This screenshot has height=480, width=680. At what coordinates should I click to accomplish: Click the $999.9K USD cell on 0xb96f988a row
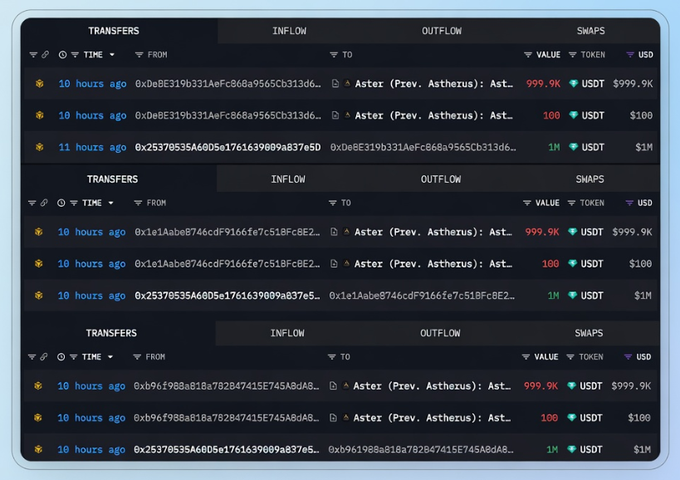(631, 386)
